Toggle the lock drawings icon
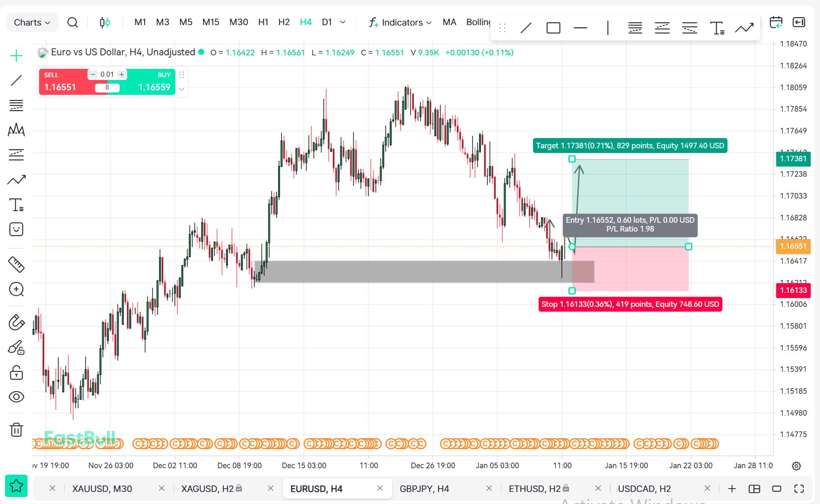 pyautogui.click(x=16, y=372)
